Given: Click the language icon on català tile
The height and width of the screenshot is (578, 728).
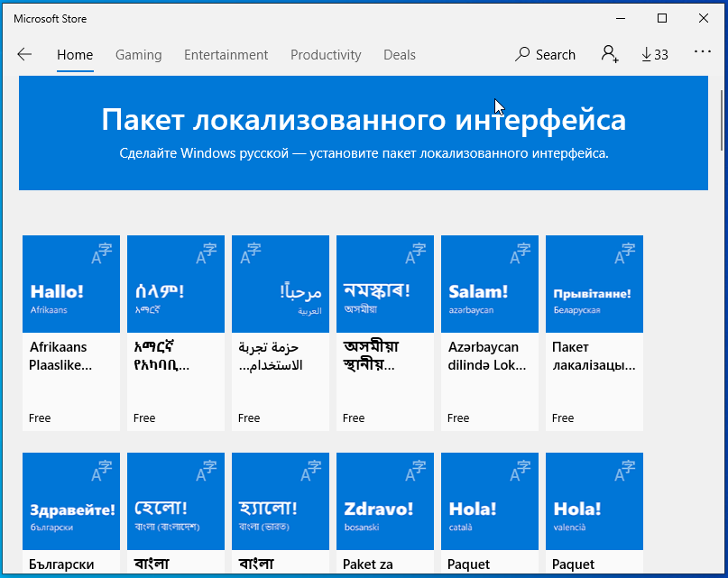Looking at the screenshot, I should tap(520, 471).
